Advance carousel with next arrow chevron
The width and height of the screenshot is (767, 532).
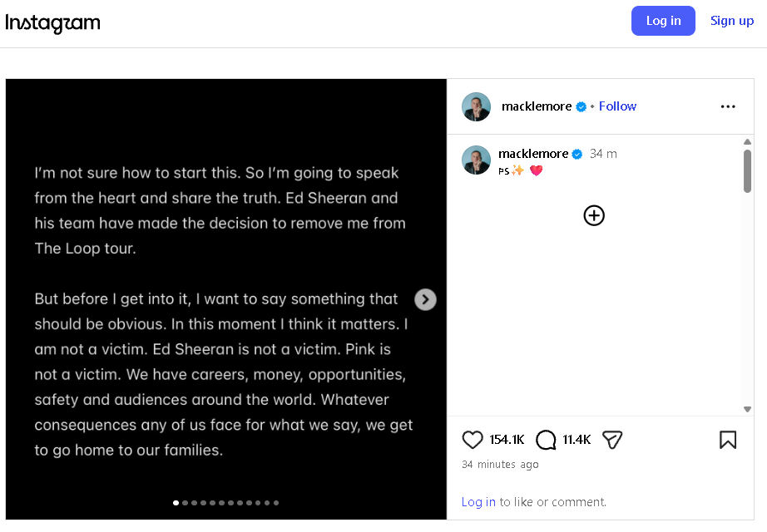coord(425,299)
